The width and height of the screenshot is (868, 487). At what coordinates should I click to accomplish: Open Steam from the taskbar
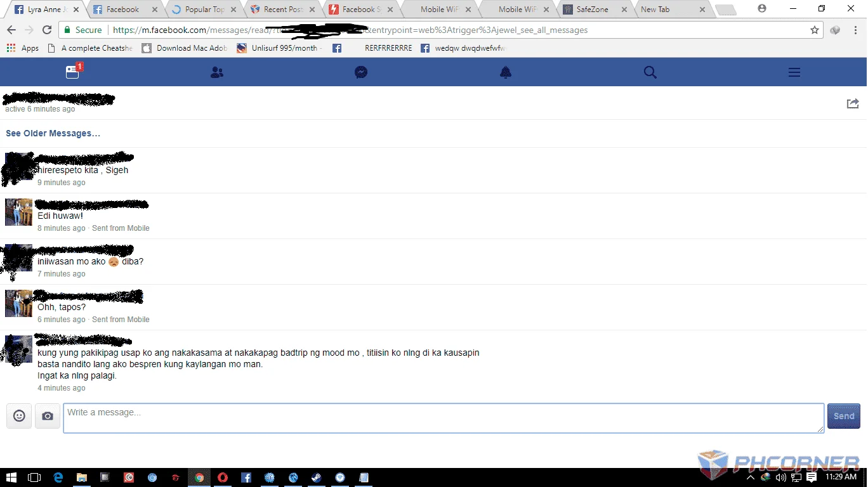316,477
